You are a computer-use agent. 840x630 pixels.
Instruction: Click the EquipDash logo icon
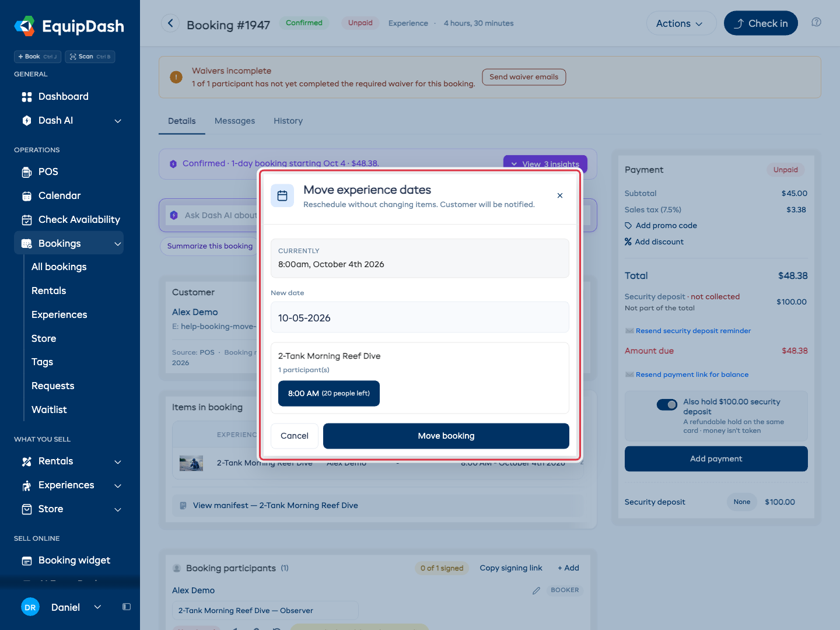[24, 26]
